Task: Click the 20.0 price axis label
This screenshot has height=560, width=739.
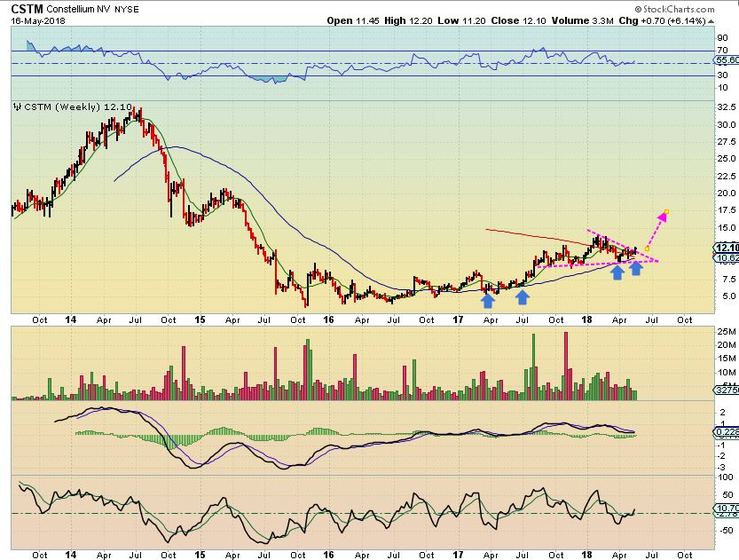Action: coord(727,193)
